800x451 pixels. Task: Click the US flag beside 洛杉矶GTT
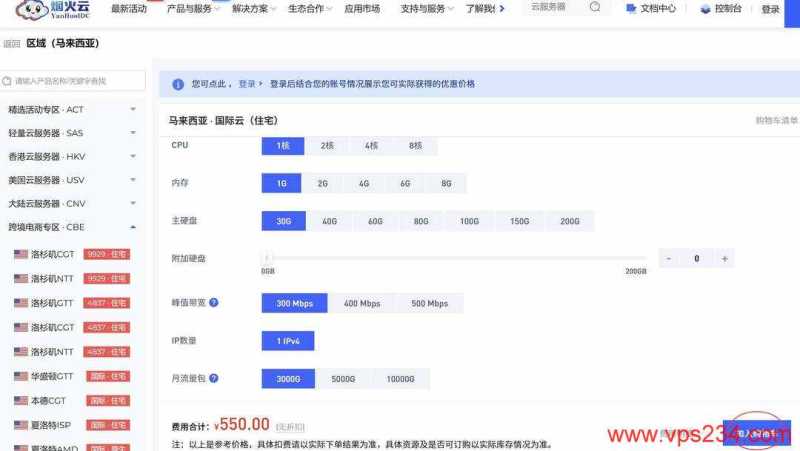pyautogui.click(x=21, y=303)
